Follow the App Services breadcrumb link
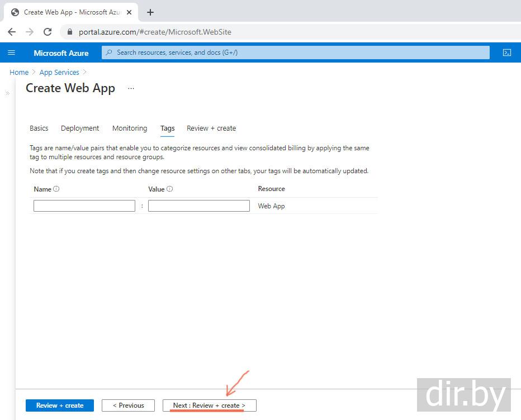521x420 pixels. pos(59,73)
